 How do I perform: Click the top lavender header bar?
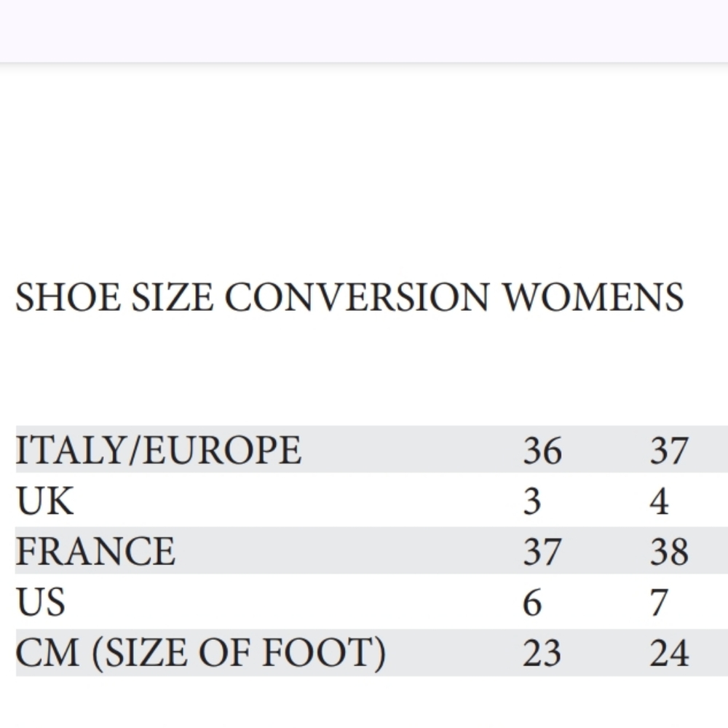click(364, 31)
